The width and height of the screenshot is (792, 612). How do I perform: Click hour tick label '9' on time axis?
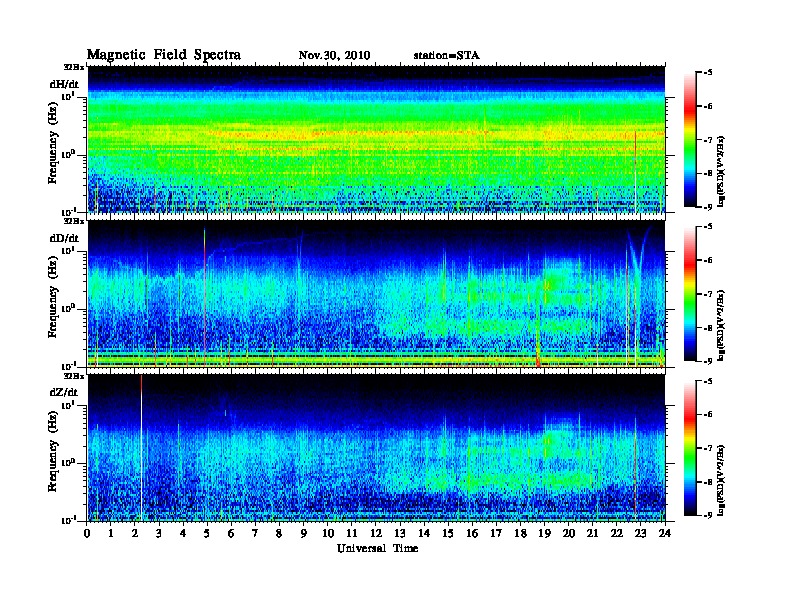point(304,533)
